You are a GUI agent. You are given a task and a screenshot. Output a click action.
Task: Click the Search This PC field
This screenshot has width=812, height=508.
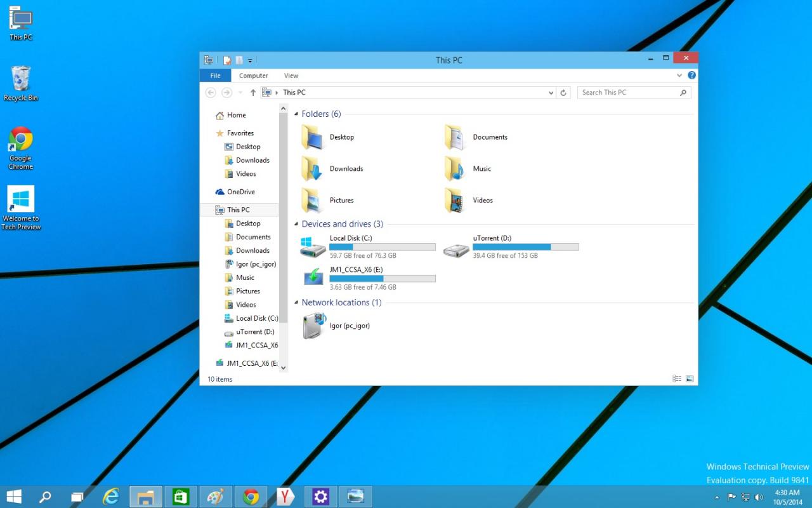point(628,93)
